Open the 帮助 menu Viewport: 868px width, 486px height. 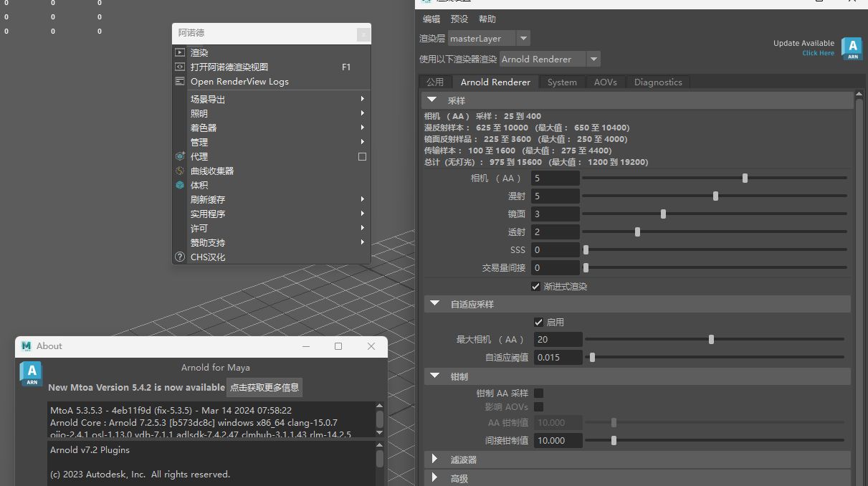(x=487, y=19)
